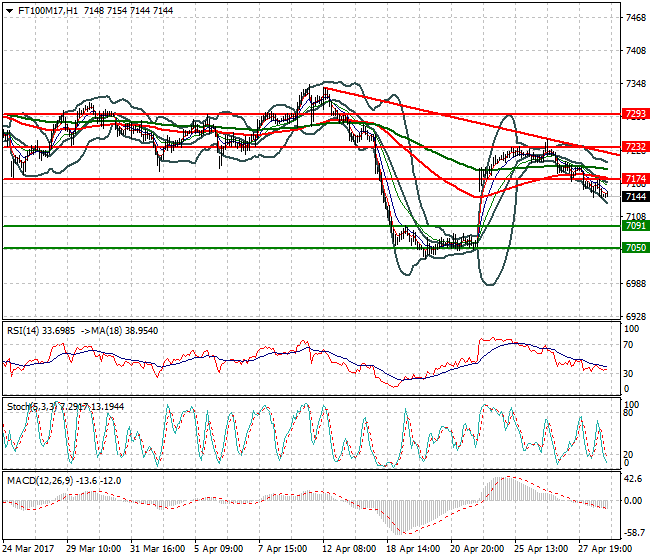Click the 29 Mar 10:00 time label
The height and width of the screenshot is (560, 660).
coord(93,549)
